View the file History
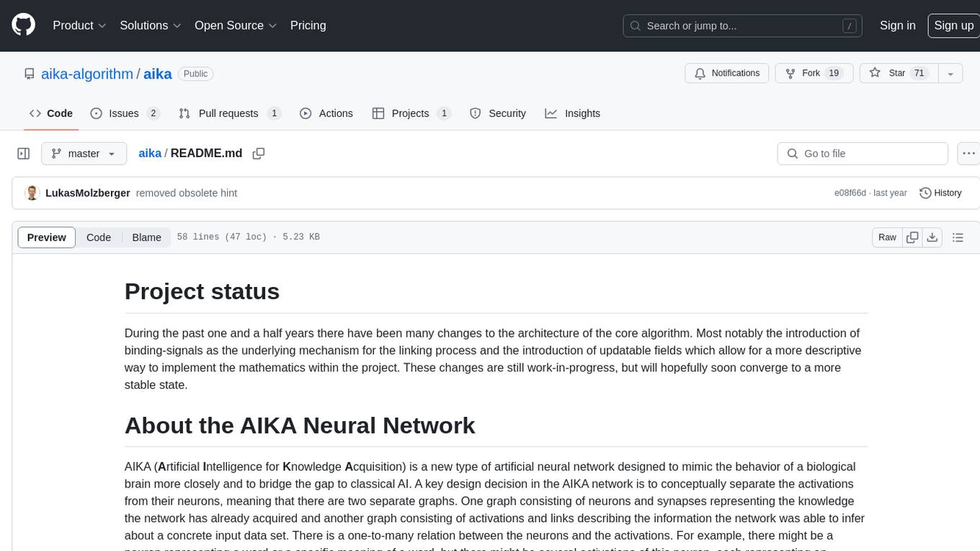 point(940,193)
